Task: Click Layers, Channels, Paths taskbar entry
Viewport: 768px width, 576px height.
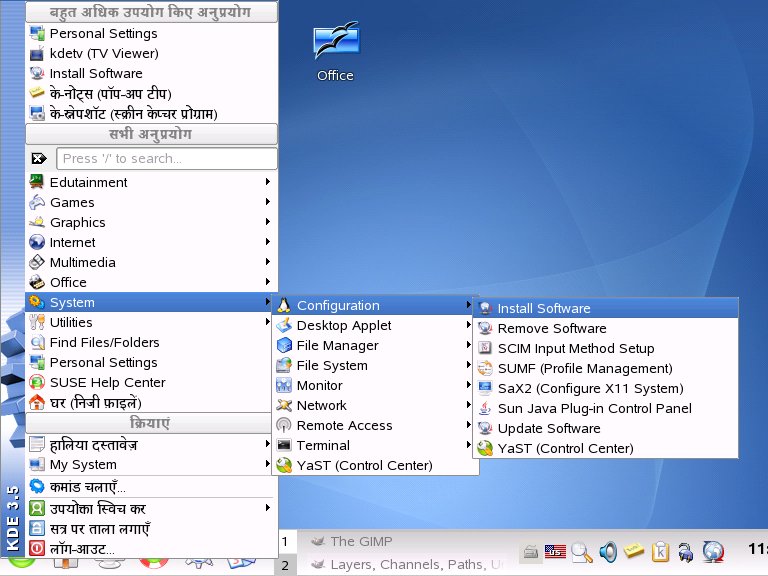Action: point(407,564)
